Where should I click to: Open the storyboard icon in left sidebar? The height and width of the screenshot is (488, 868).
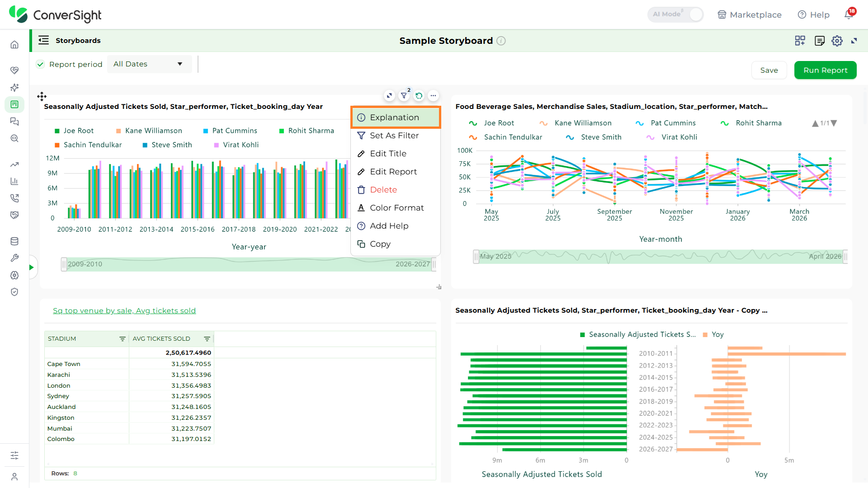point(14,104)
